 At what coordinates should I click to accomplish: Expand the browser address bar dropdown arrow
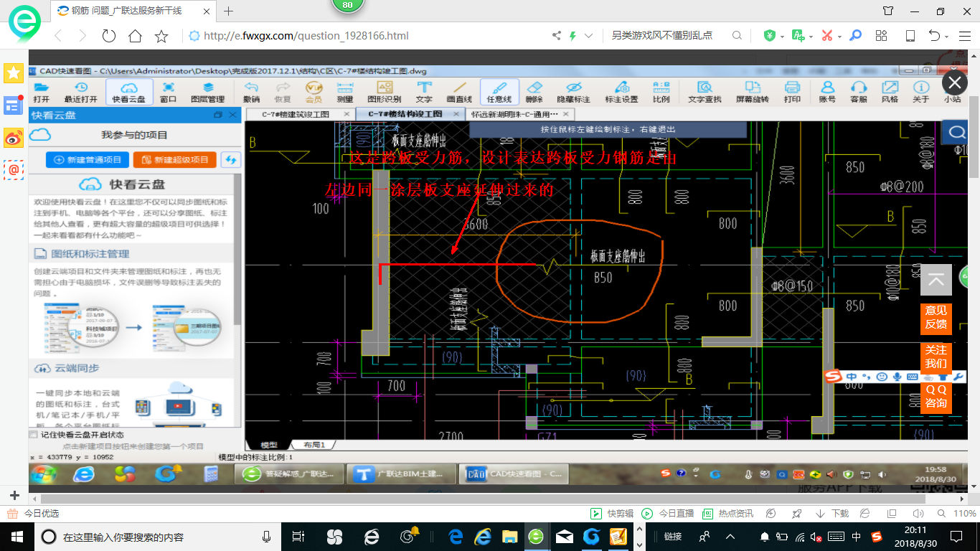(x=589, y=36)
